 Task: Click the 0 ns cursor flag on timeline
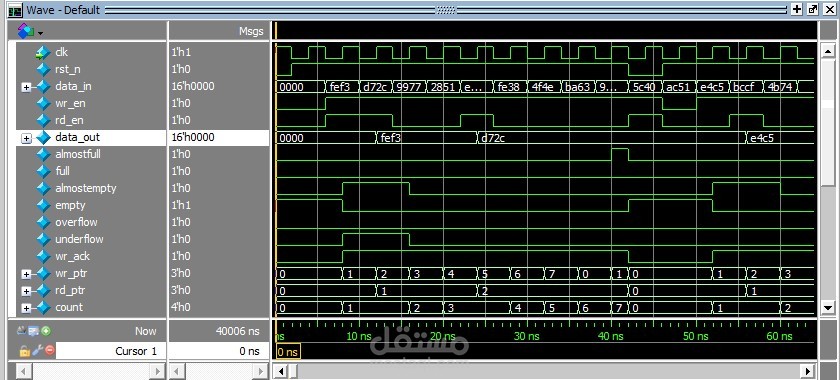pos(288,352)
